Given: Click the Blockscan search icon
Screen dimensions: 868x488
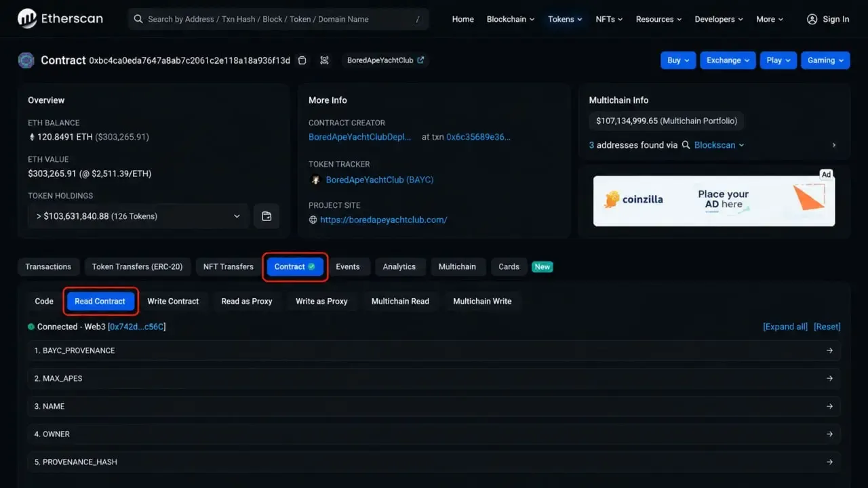Looking at the screenshot, I should (x=686, y=145).
